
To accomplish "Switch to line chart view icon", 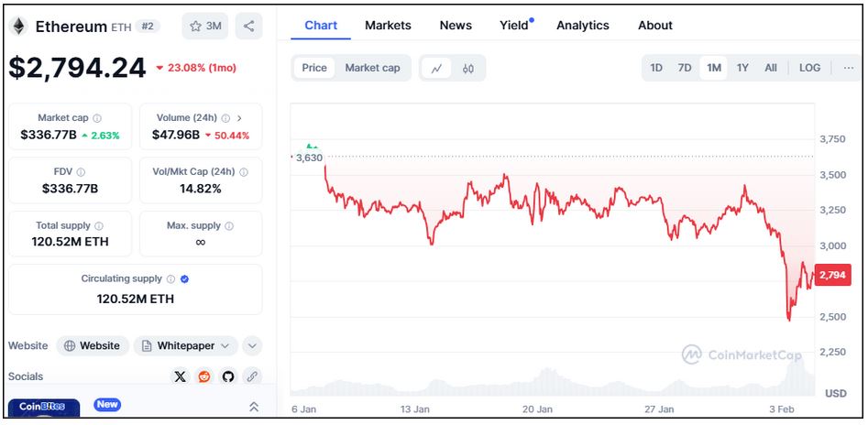I will [437, 68].
